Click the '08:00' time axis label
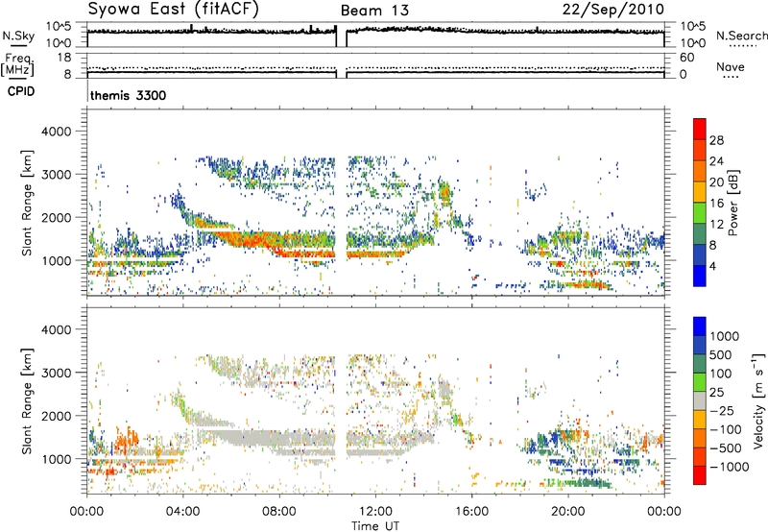Screen dimensions: 768x532 click(x=279, y=512)
